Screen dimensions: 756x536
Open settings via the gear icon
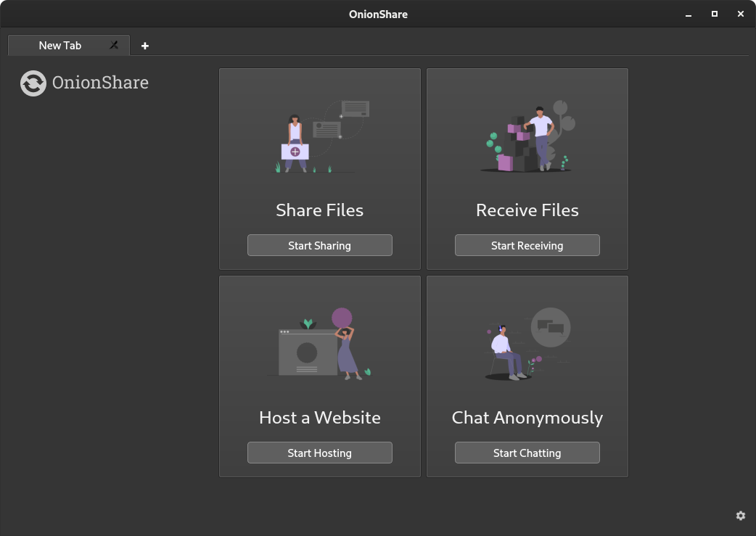[x=740, y=515]
